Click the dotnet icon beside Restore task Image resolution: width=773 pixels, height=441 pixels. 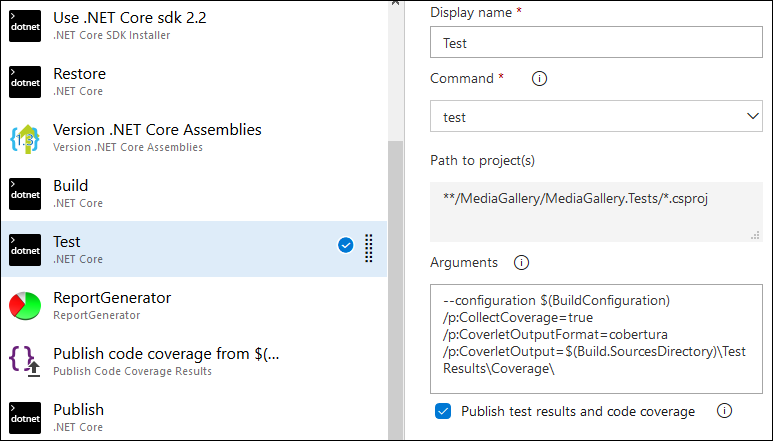pyautogui.click(x=25, y=82)
